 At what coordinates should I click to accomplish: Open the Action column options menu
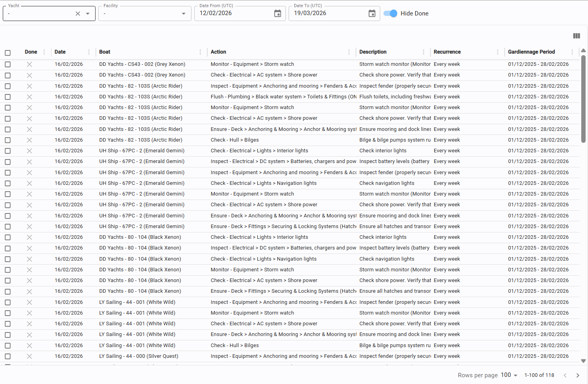coord(349,52)
